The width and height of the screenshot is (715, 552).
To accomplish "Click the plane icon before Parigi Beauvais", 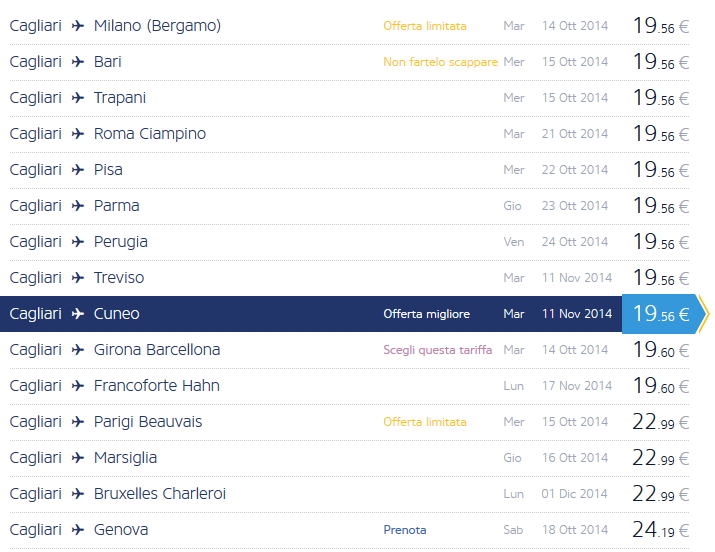I will pyautogui.click(x=78, y=422).
